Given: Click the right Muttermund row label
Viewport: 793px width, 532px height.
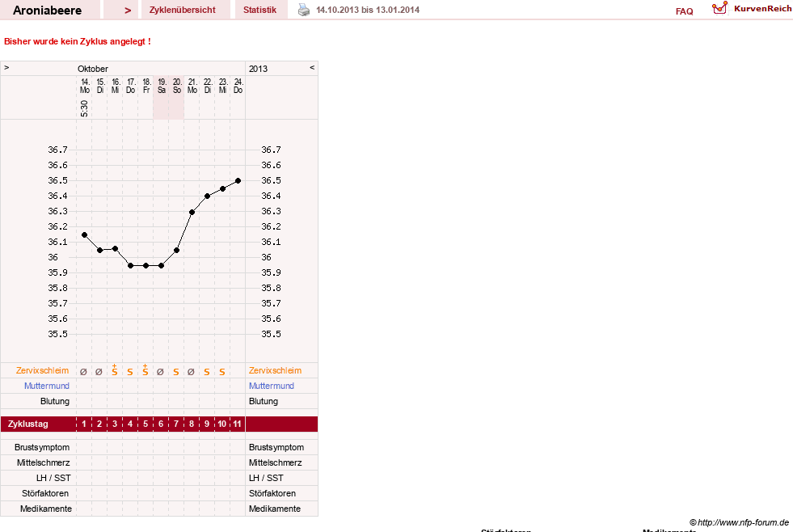Looking at the screenshot, I should 271,386.
